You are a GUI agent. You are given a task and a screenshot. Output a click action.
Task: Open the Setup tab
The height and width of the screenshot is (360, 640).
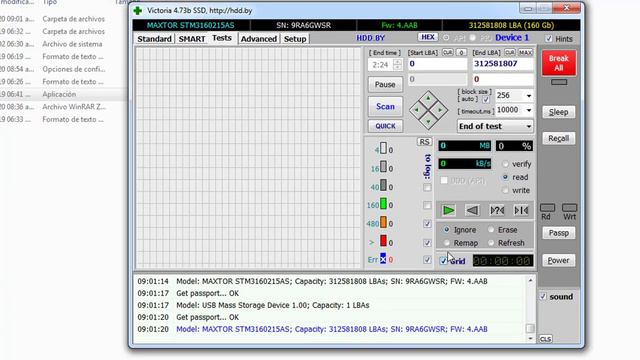[x=295, y=39]
